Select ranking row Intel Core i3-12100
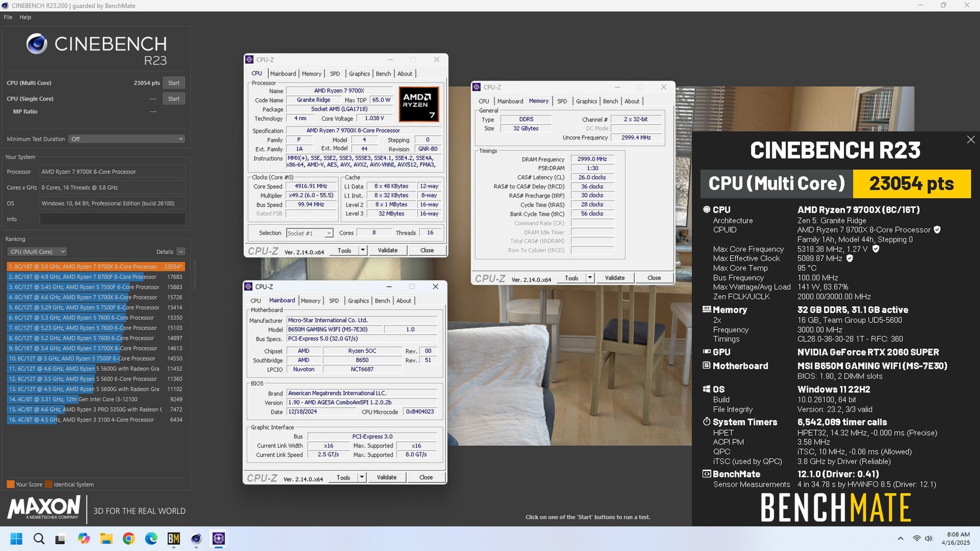980x551 pixels. coord(95,399)
